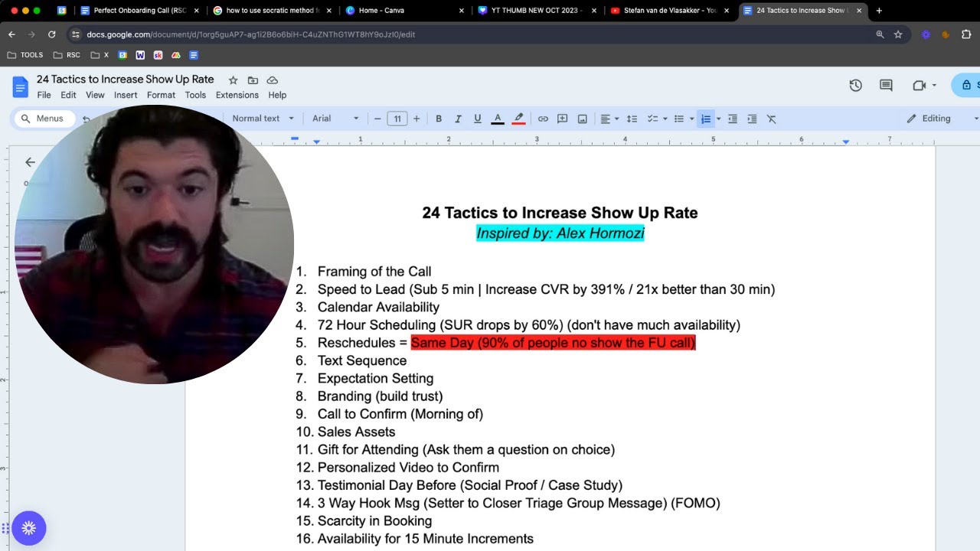
Task: Insert a link
Action: (x=543, y=119)
